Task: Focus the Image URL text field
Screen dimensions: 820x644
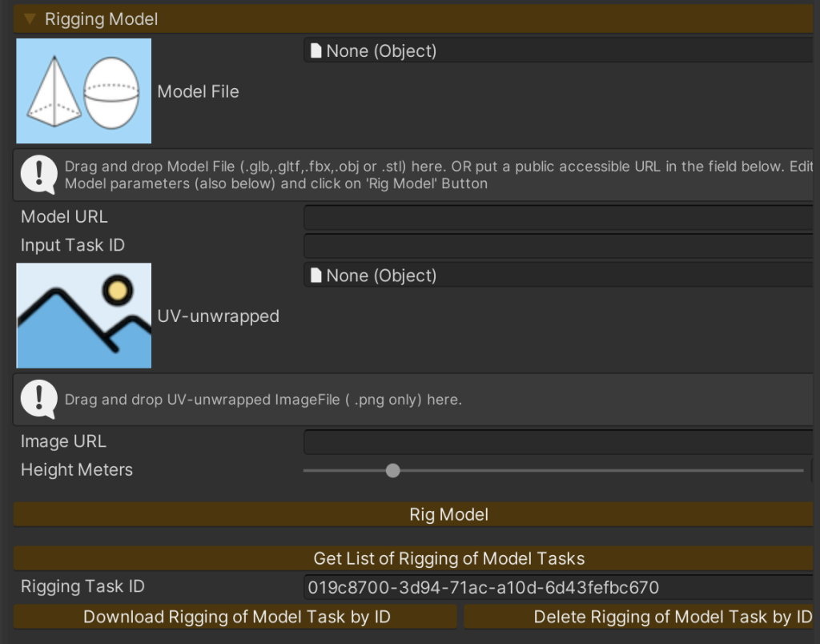Action: click(561, 441)
